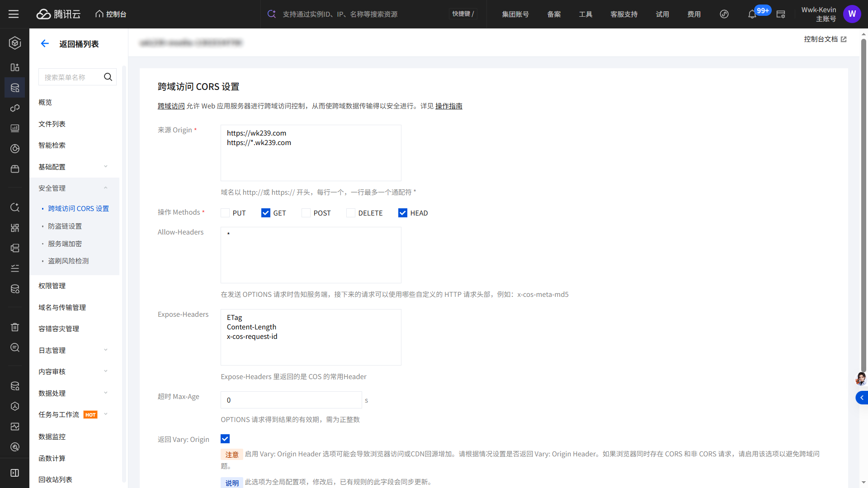Click the purple W account avatar
Viewport: 868px width, 488px height.
[852, 14]
